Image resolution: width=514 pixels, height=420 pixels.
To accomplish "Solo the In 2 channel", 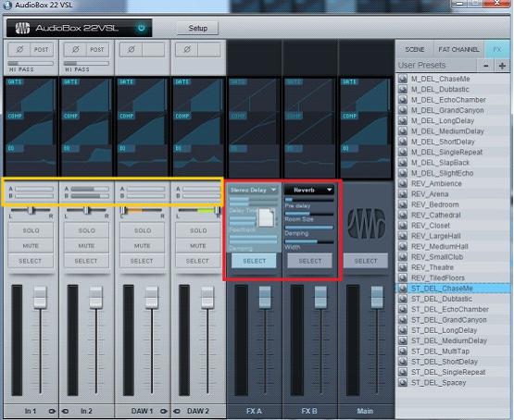I will pos(86,230).
